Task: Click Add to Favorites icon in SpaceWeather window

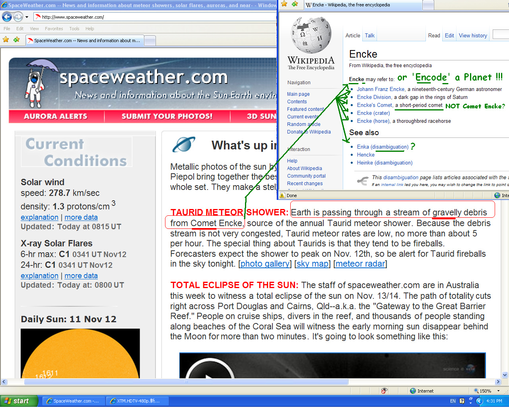Action: pyautogui.click(x=16, y=40)
